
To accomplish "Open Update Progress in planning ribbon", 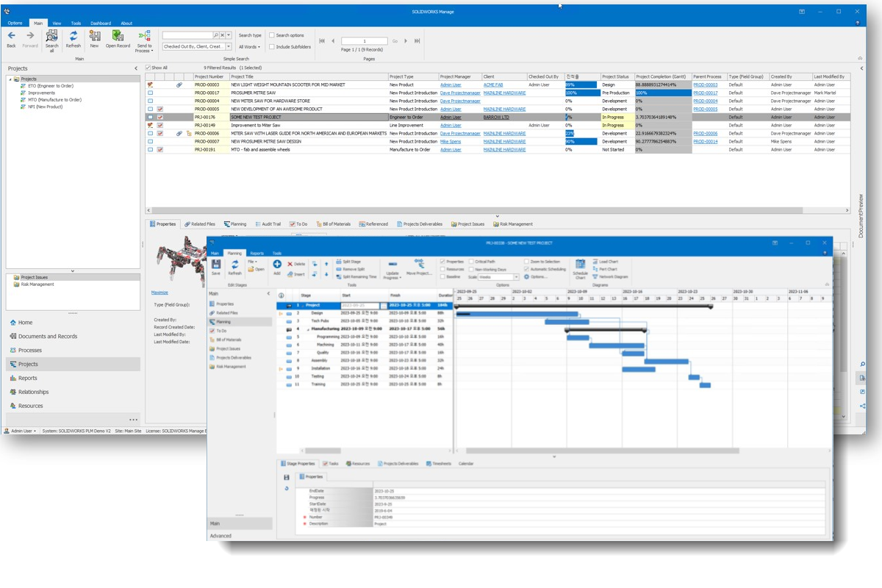I will coord(392,269).
